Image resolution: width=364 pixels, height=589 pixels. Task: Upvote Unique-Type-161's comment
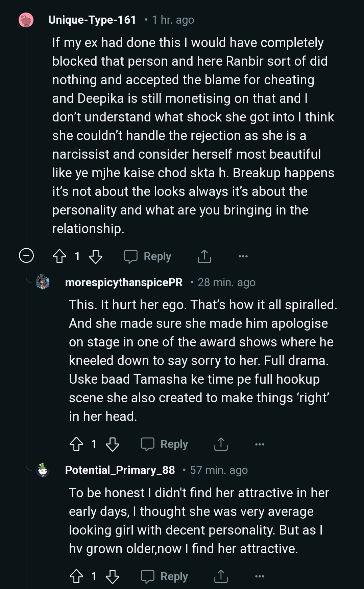click(x=59, y=256)
